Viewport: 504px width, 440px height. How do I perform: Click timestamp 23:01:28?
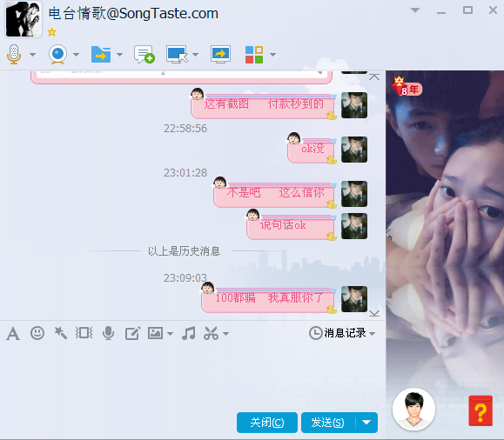185,173
